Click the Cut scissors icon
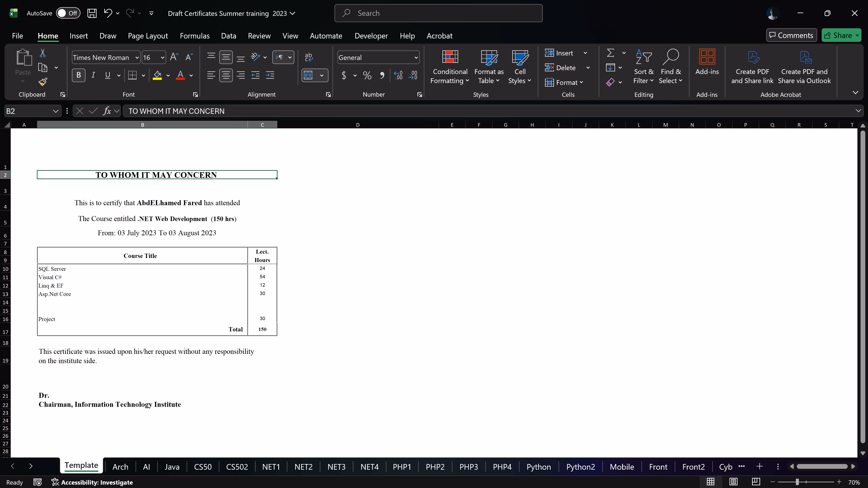The width and height of the screenshot is (868, 488). [x=42, y=53]
